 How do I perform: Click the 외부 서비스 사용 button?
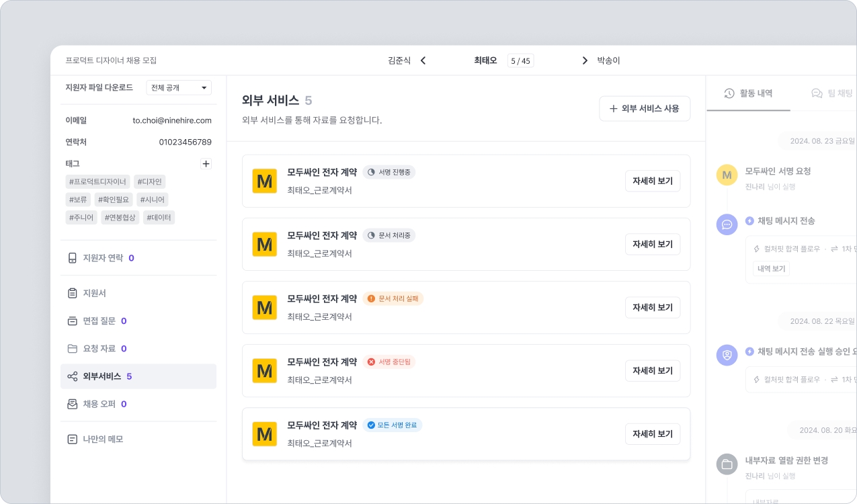(x=644, y=108)
